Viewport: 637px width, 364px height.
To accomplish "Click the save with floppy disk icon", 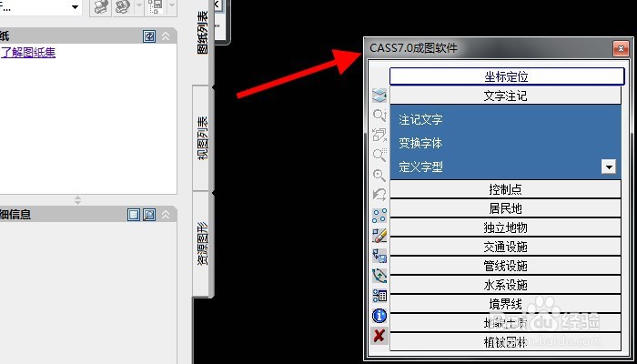I will pos(379,256).
